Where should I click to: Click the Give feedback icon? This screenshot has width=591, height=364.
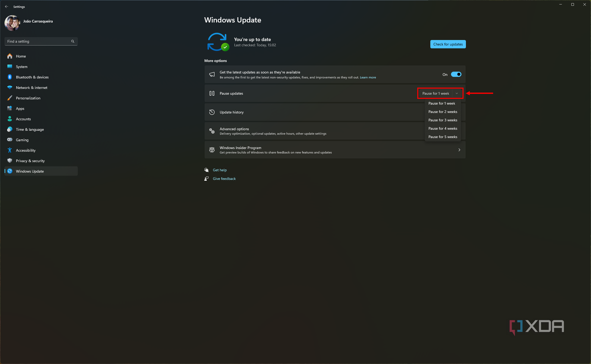(x=207, y=179)
